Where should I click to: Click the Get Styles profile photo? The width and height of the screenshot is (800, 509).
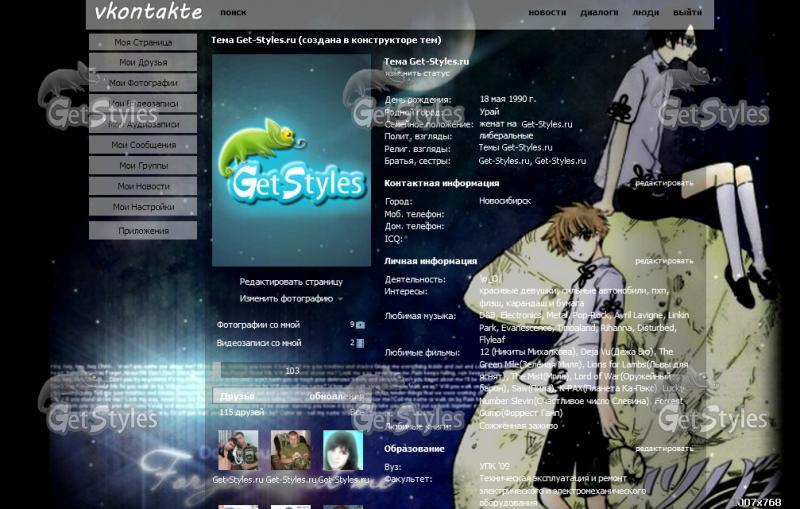[x=291, y=160]
